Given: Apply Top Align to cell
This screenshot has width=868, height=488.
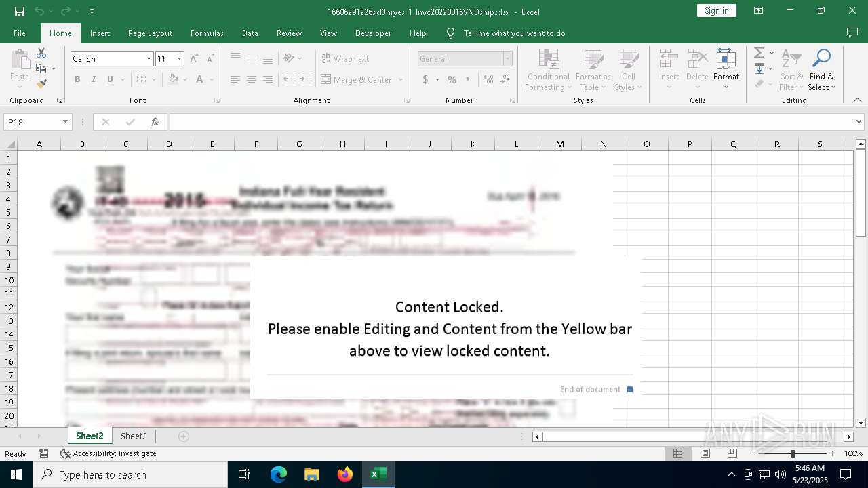Looking at the screenshot, I should [235, 58].
